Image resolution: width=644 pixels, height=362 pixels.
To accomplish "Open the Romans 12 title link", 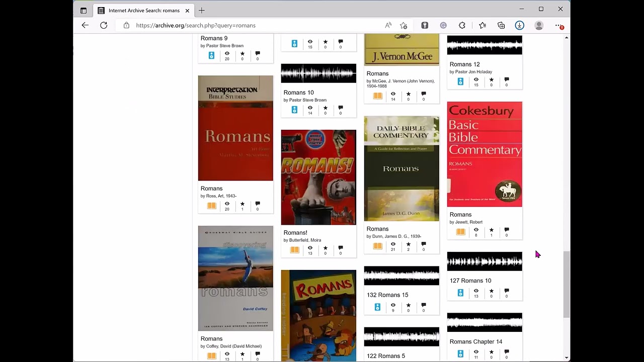I will 464,64.
